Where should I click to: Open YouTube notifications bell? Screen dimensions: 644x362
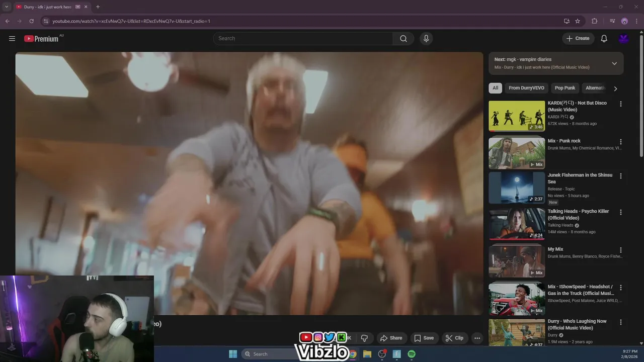(604, 38)
